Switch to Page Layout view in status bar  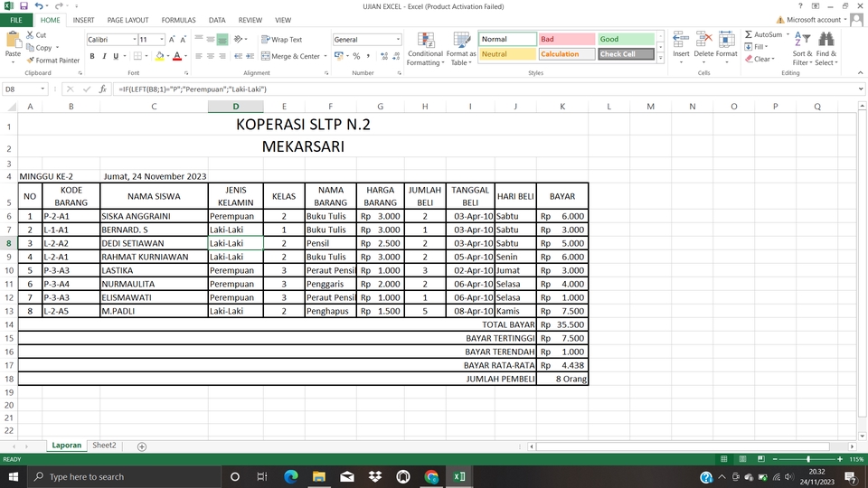coord(742,459)
